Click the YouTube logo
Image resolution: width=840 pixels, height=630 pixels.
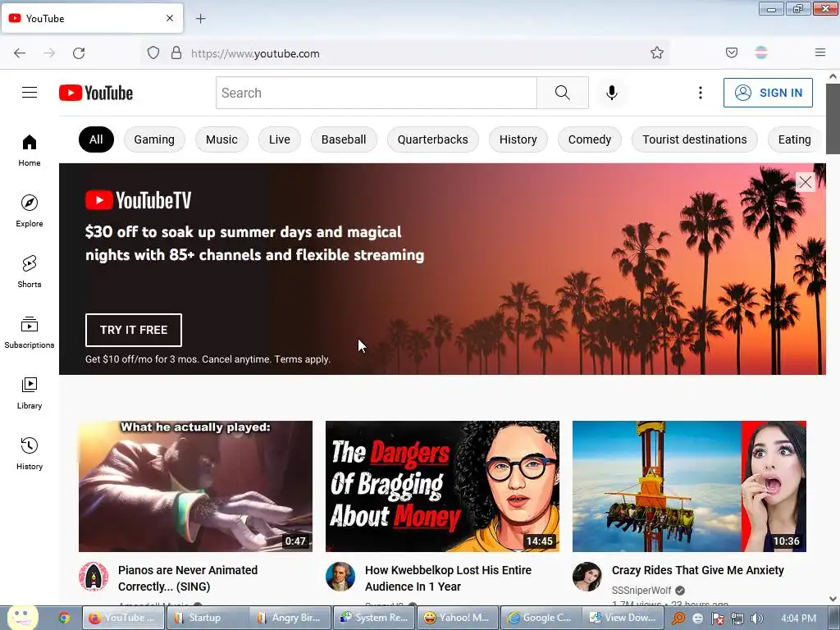tap(96, 93)
